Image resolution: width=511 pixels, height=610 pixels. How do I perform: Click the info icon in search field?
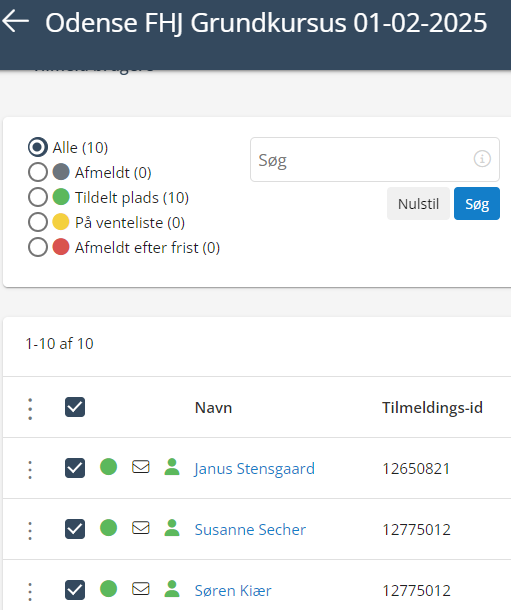tap(482, 159)
